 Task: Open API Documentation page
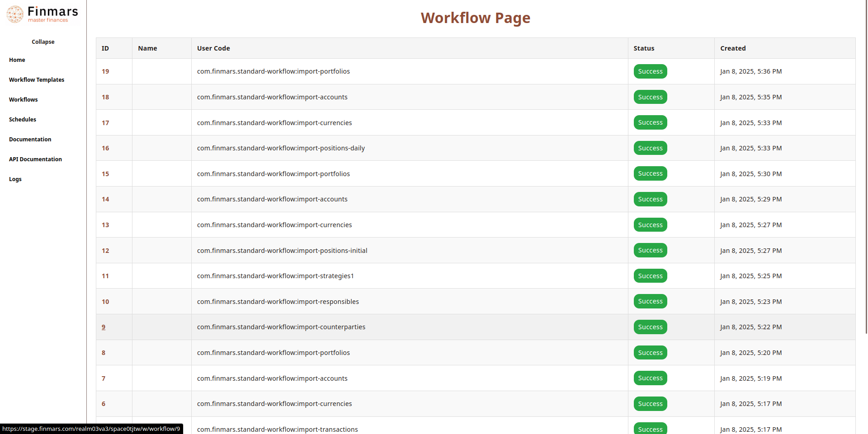tap(35, 159)
